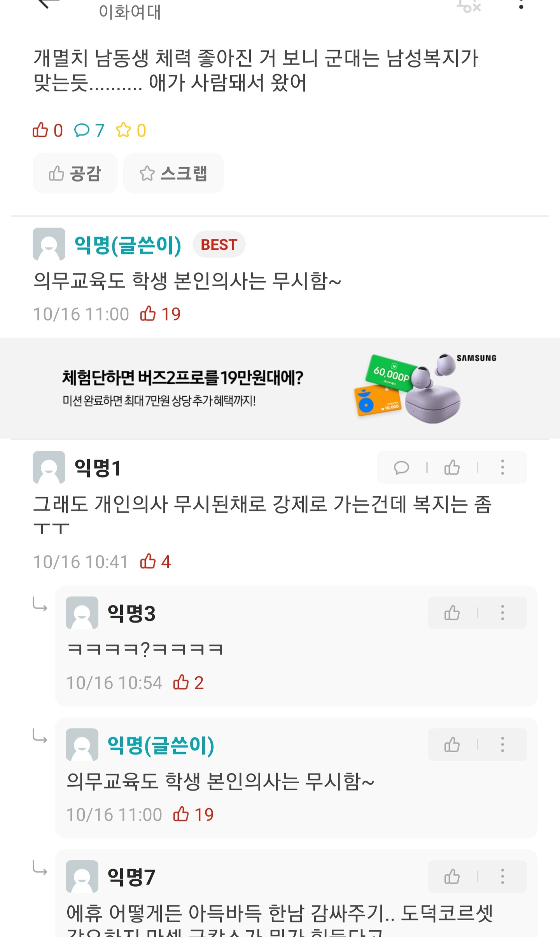This screenshot has height=947, width=560.
Task: Open the more options on 익명1's comment
Action: tap(502, 467)
